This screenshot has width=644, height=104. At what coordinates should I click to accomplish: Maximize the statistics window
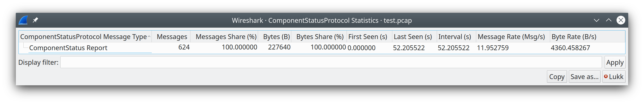(608, 20)
